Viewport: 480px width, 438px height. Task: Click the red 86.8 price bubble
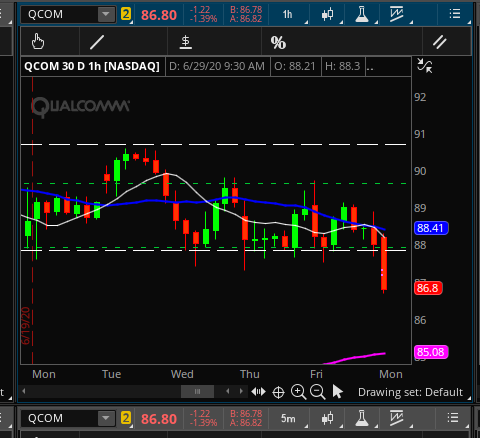(x=428, y=288)
